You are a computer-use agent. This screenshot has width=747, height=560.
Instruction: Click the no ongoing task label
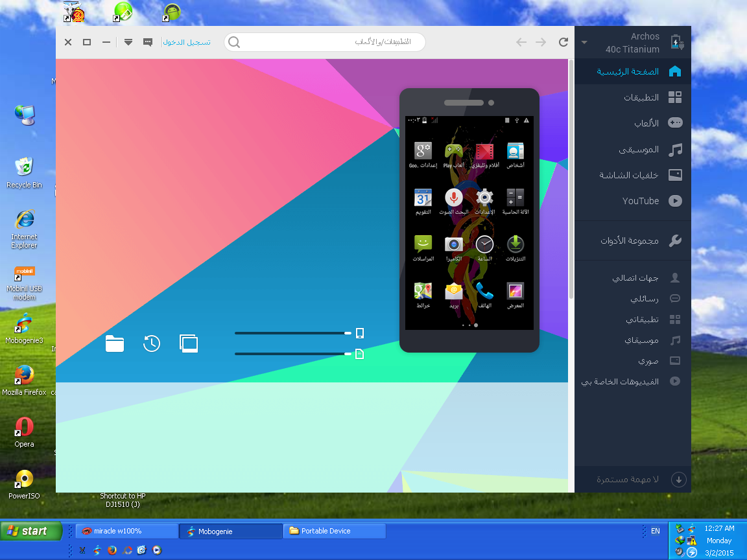point(628,480)
